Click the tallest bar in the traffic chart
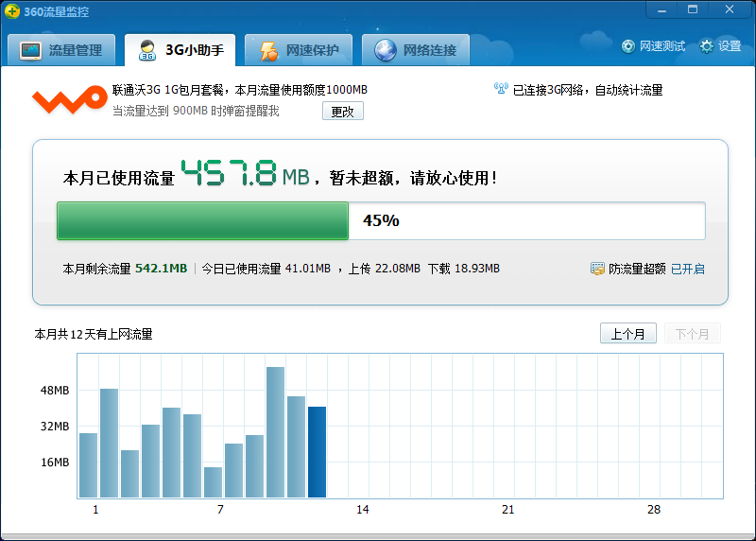The height and width of the screenshot is (541, 756). (275, 432)
